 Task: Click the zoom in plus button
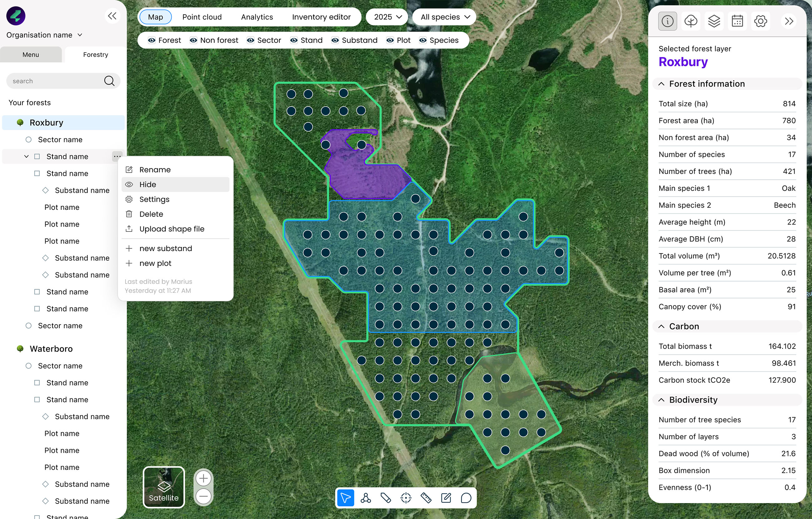click(203, 478)
